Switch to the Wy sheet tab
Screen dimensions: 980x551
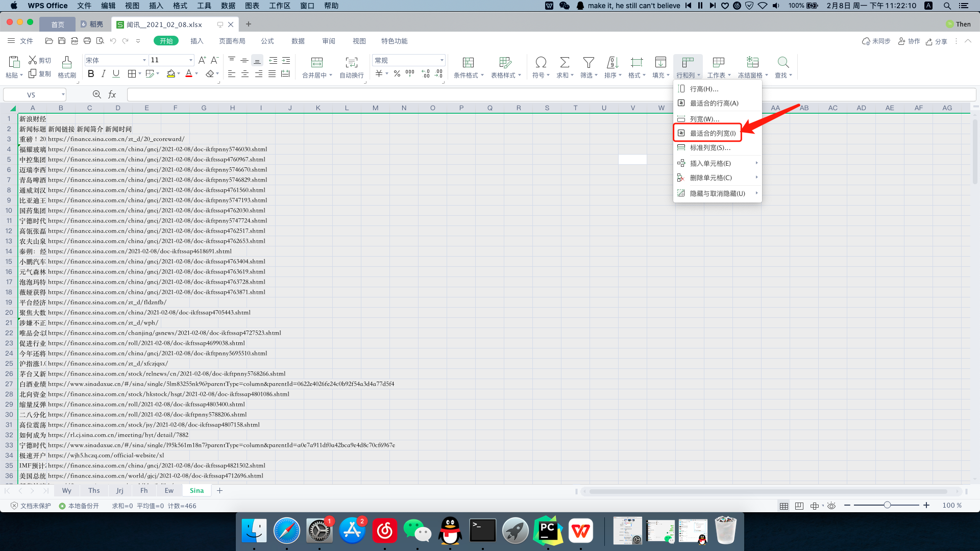click(67, 490)
